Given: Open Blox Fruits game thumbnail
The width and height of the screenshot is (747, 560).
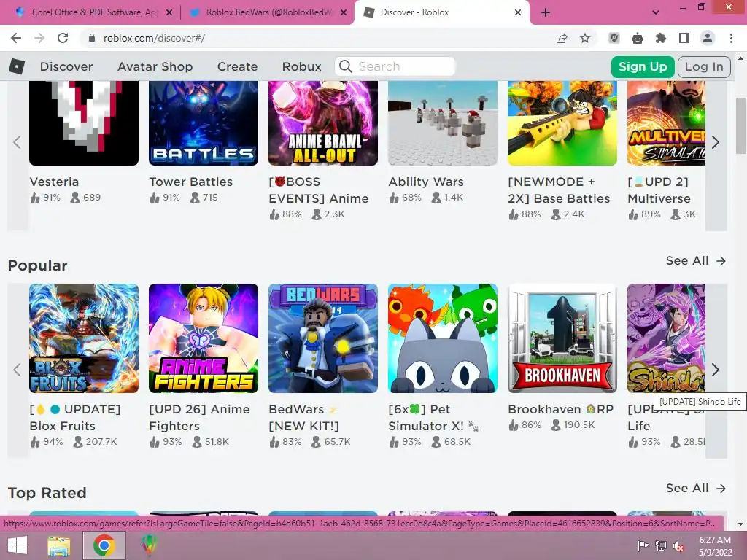Looking at the screenshot, I should tap(84, 338).
